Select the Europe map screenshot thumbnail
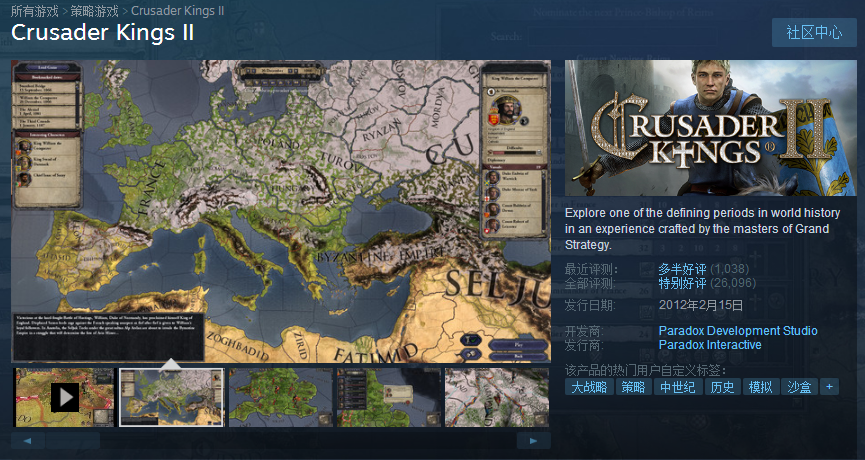 (172, 397)
